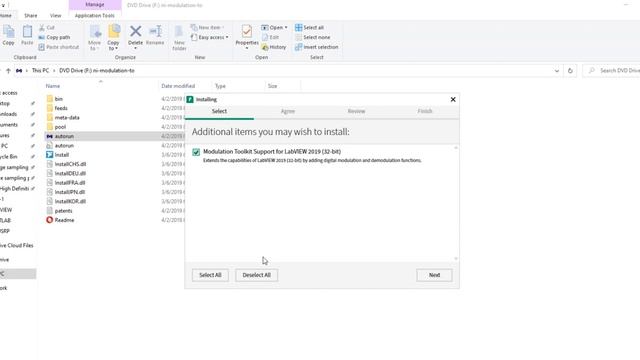Click Copy path in the ribbon
640x360 pixels.
coord(54,37)
